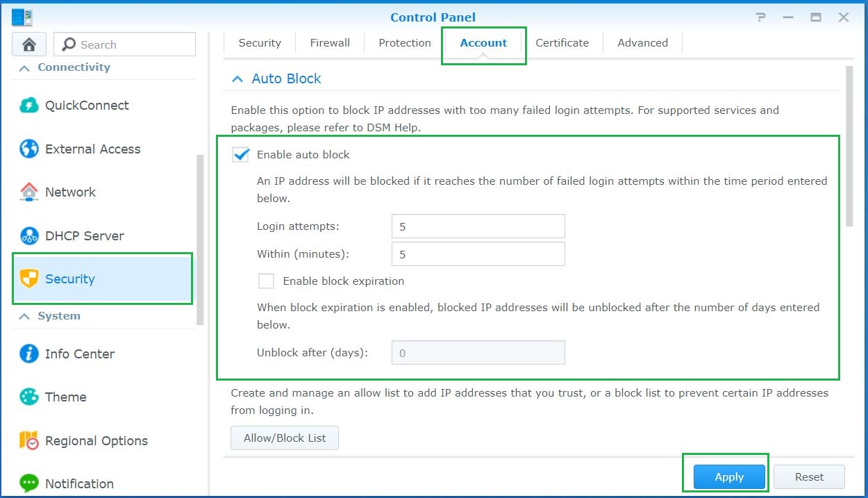Screen dimensions: 868x498
Task: Open the Allow/Block List
Action: click(285, 438)
